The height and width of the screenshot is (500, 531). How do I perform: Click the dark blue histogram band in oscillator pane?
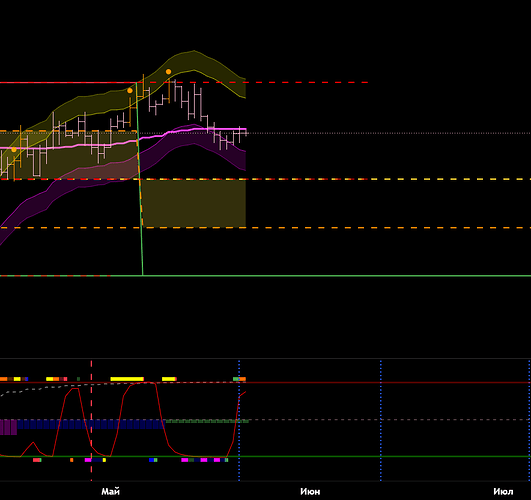click(91, 424)
